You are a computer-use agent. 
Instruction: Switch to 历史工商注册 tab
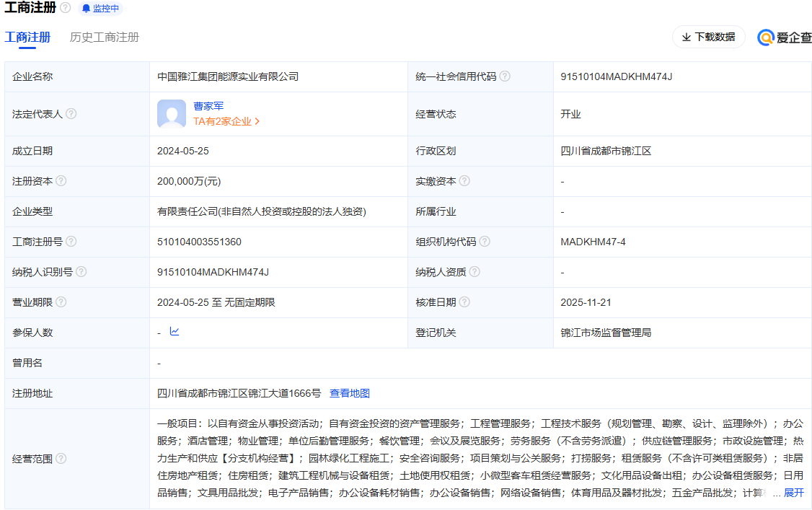point(105,38)
